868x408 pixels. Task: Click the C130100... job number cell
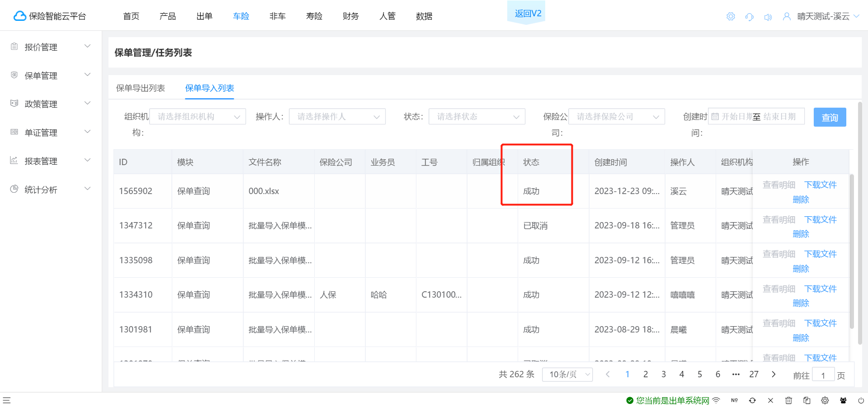click(441, 295)
